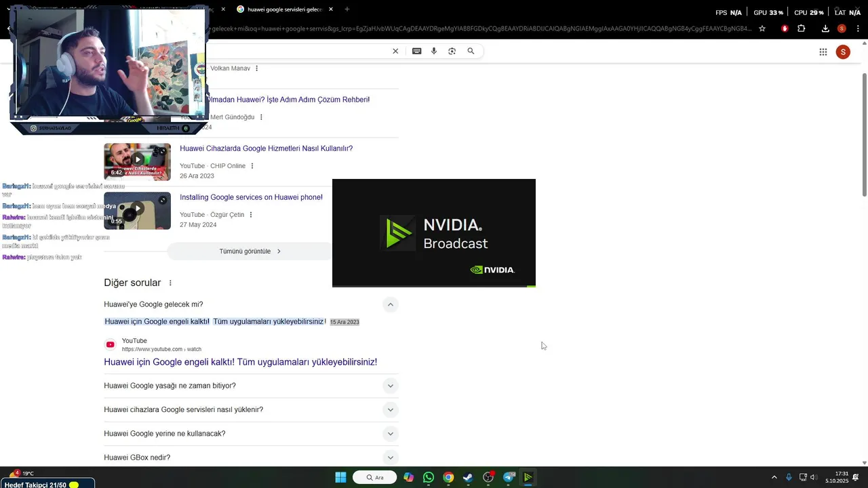The image size is (868, 488).
Task: Open WhatsApp from the taskbar
Action: point(428,477)
